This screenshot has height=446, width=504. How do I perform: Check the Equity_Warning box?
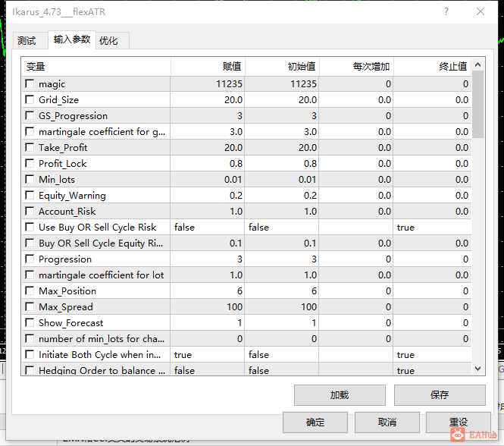click(30, 195)
